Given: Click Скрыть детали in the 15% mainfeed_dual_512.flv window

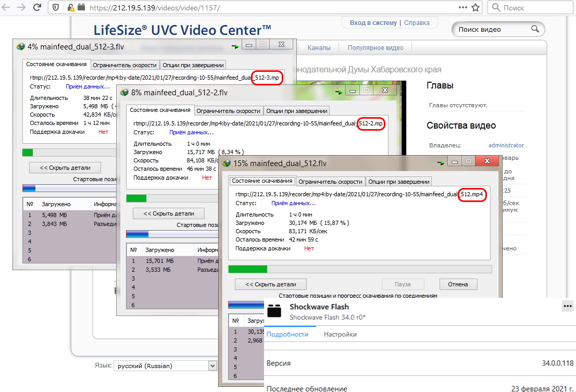Looking at the screenshot, I should click(x=271, y=284).
